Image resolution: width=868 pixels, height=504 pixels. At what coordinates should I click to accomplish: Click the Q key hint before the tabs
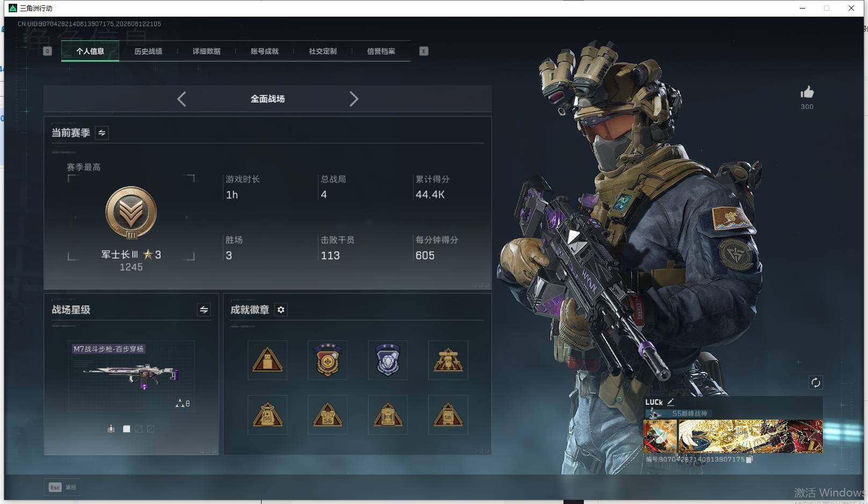(x=47, y=51)
